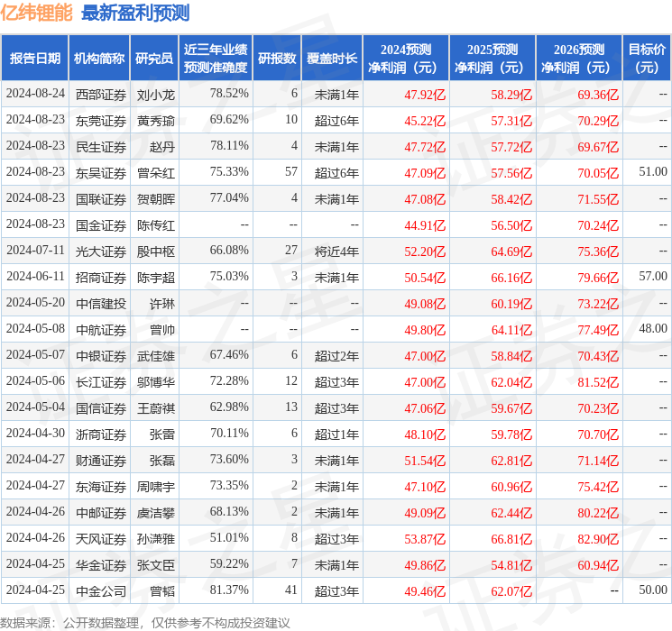
Task: Click analyst name 曾朵红
Action: coord(155,173)
